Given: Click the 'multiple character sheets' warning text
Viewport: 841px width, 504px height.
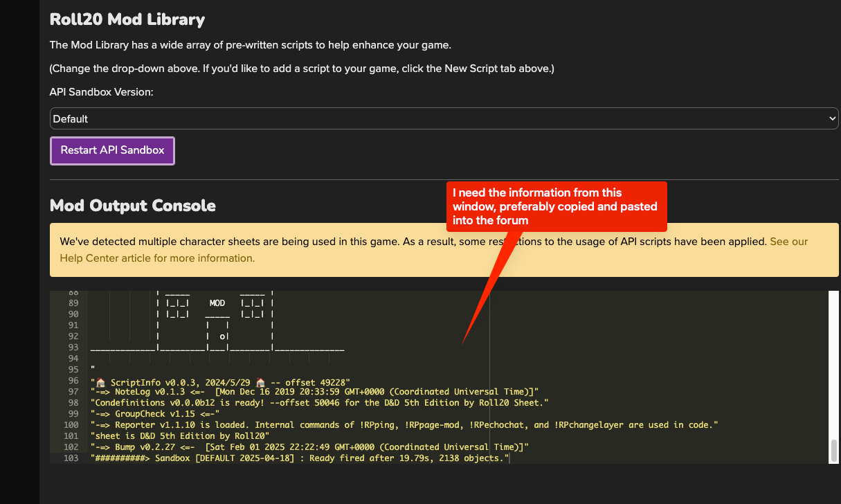Looking at the screenshot, I should (413, 242).
